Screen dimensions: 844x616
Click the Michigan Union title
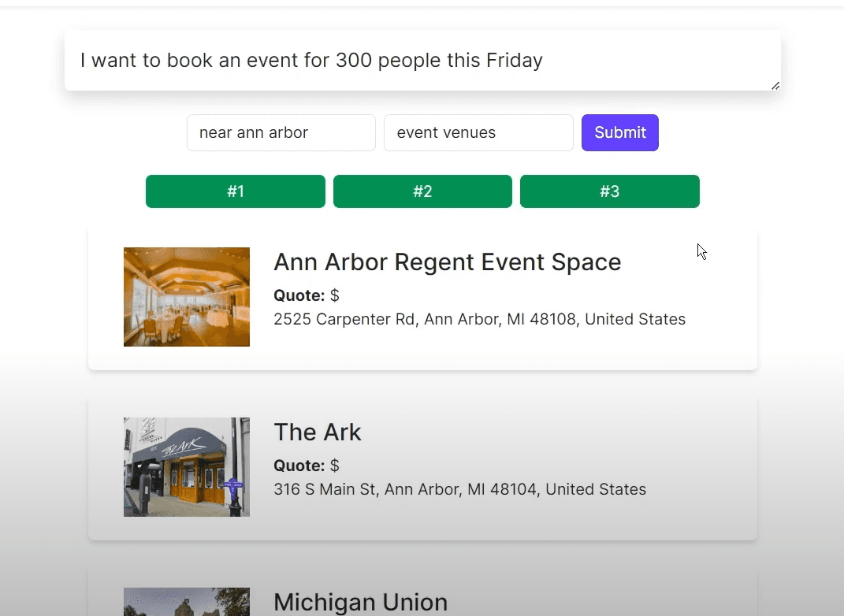pos(360,603)
